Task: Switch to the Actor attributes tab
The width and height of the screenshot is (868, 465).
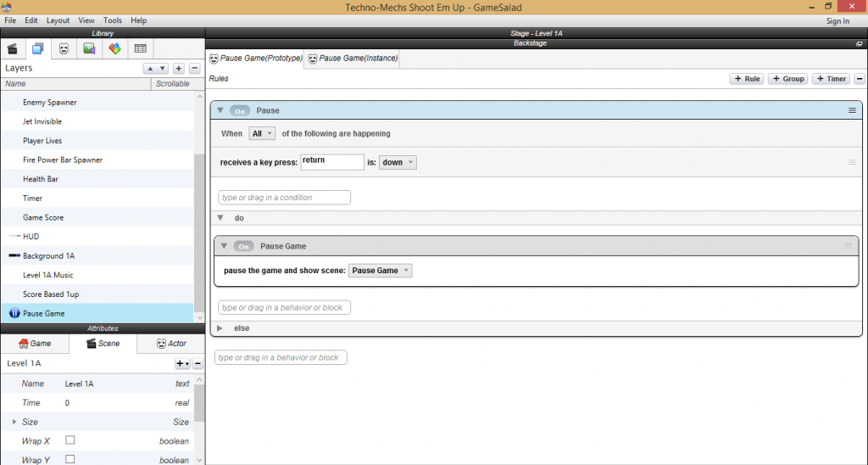Action: [x=171, y=344]
